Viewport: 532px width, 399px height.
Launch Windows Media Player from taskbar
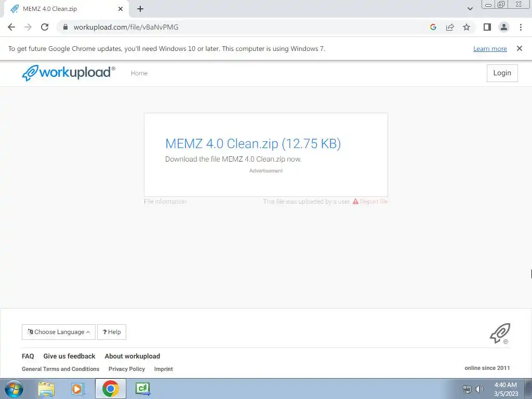(78, 389)
